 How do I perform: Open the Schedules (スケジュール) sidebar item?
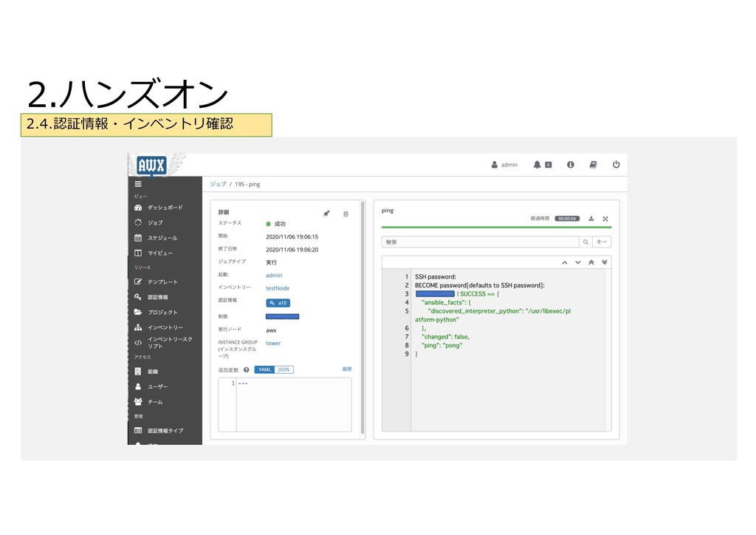click(x=162, y=238)
